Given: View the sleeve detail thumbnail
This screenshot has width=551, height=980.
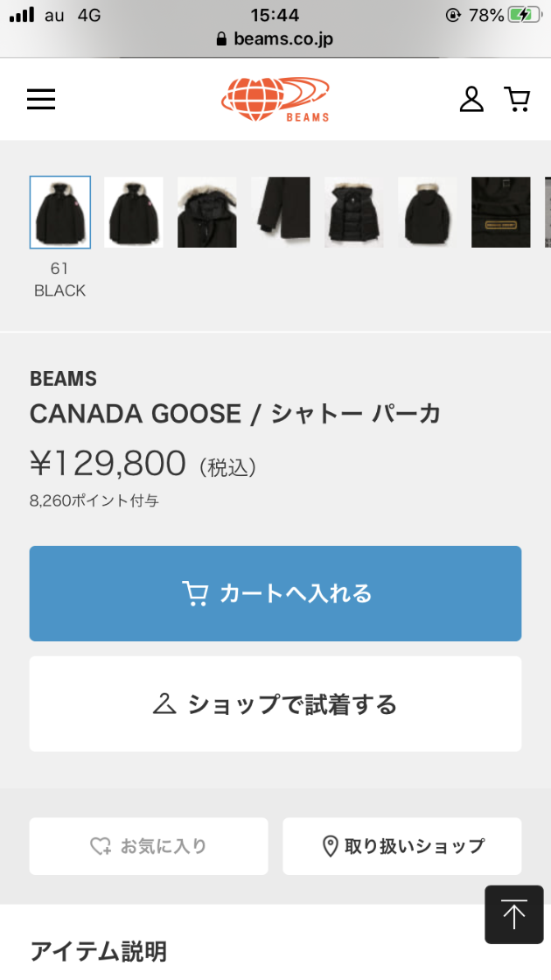Looking at the screenshot, I should (x=281, y=213).
